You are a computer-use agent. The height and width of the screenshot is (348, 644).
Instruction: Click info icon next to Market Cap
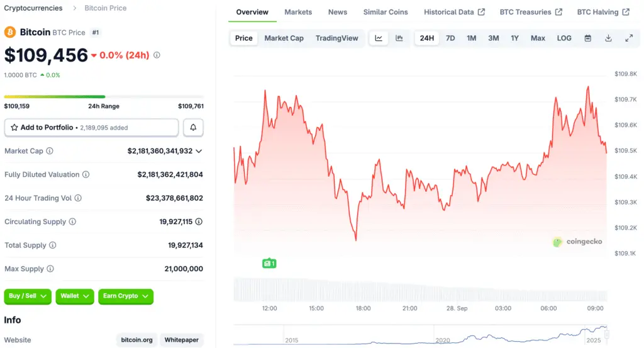coord(50,151)
